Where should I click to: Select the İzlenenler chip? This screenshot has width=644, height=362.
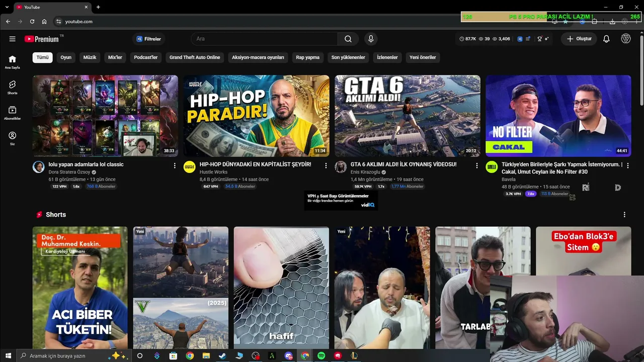pos(387,57)
